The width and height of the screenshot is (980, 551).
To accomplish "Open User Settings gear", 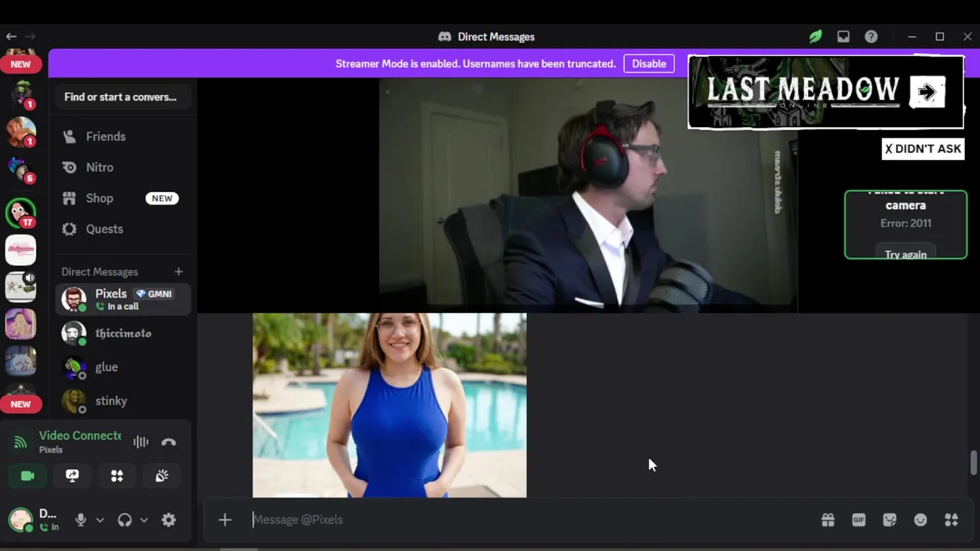I will pos(168,520).
